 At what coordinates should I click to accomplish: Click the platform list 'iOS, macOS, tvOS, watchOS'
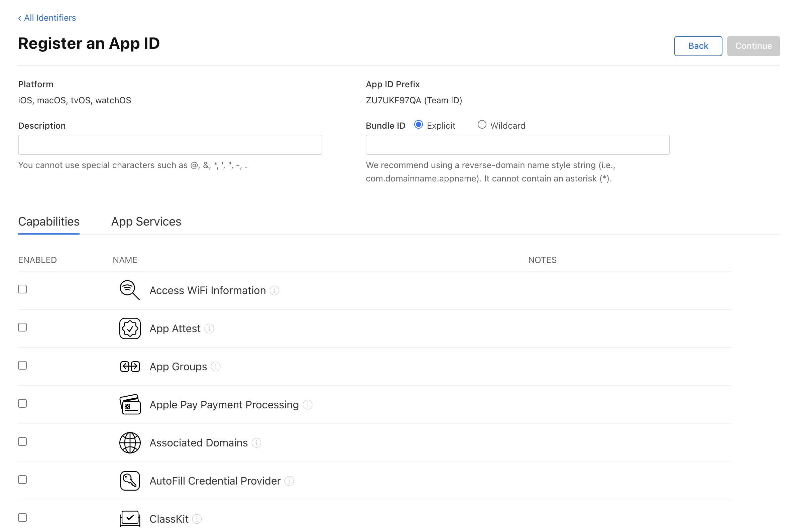[74, 101]
